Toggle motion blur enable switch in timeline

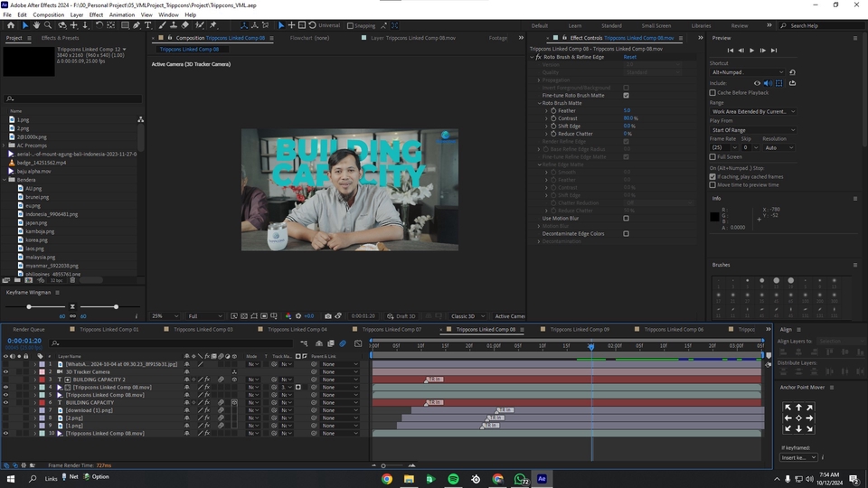[343, 343]
